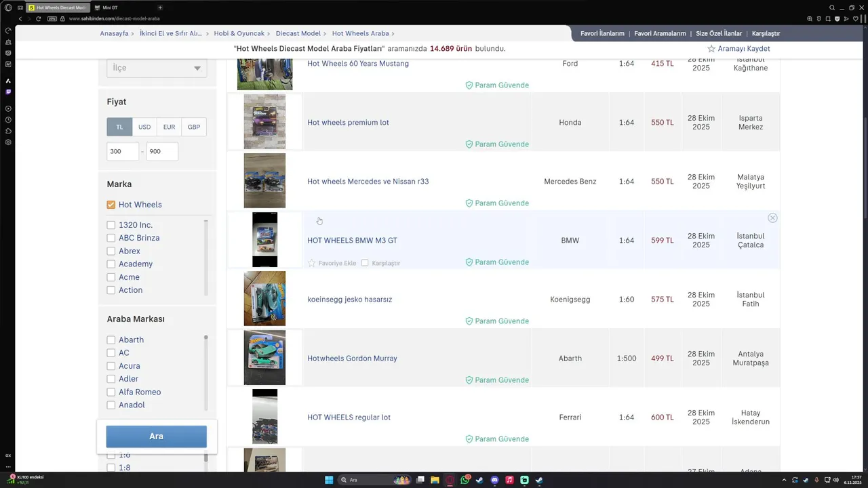The height and width of the screenshot is (488, 868).
Task: Click Favoriye Ekle star on BMW listing
Action: tap(312, 263)
